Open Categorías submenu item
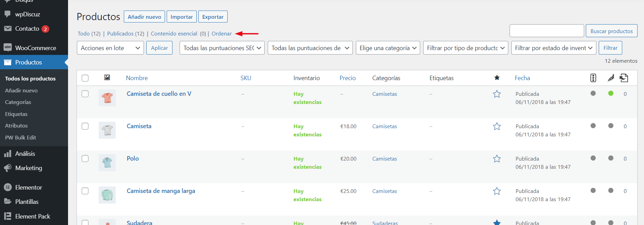The image size is (644, 225). click(x=18, y=102)
